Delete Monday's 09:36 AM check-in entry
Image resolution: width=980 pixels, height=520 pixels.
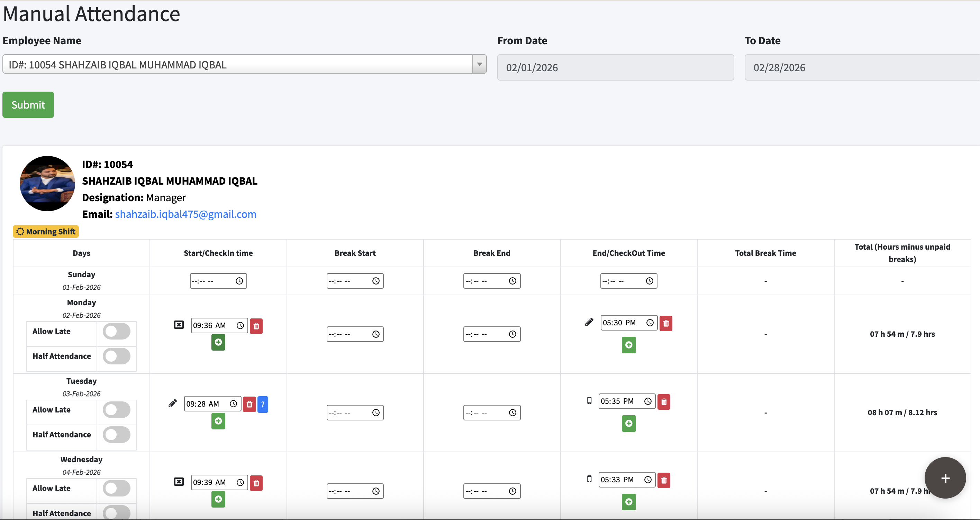pyautogui.click(x=256, y=326)
